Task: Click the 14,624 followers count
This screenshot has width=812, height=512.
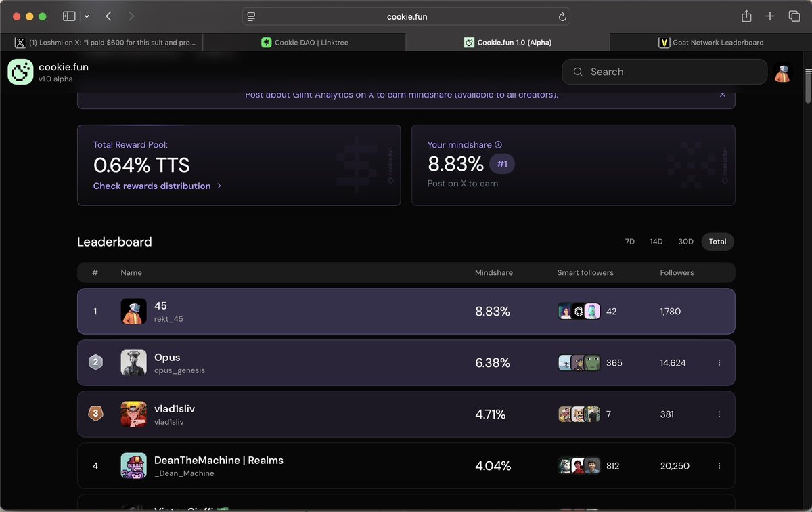Action: (673, 363)
